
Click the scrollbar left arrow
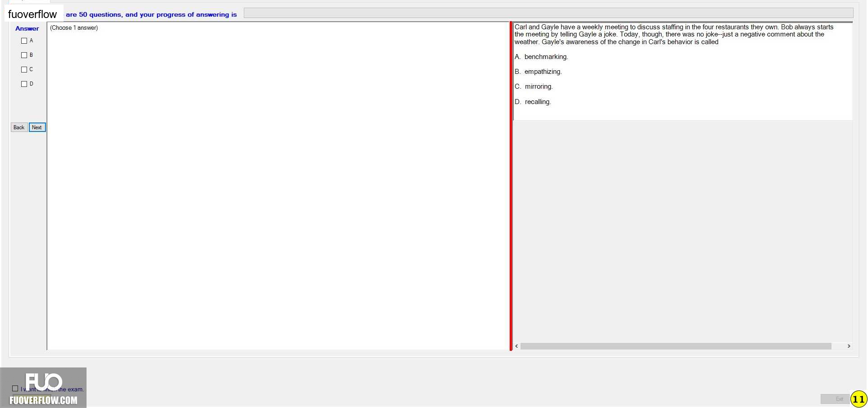tap(517, 346)
